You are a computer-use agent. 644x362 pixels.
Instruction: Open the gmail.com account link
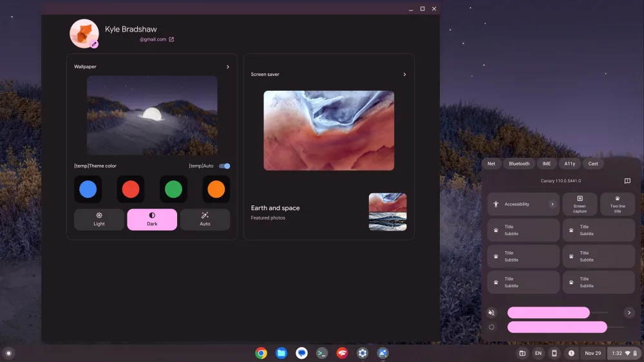pyautogui.click(x=156, y=39)
